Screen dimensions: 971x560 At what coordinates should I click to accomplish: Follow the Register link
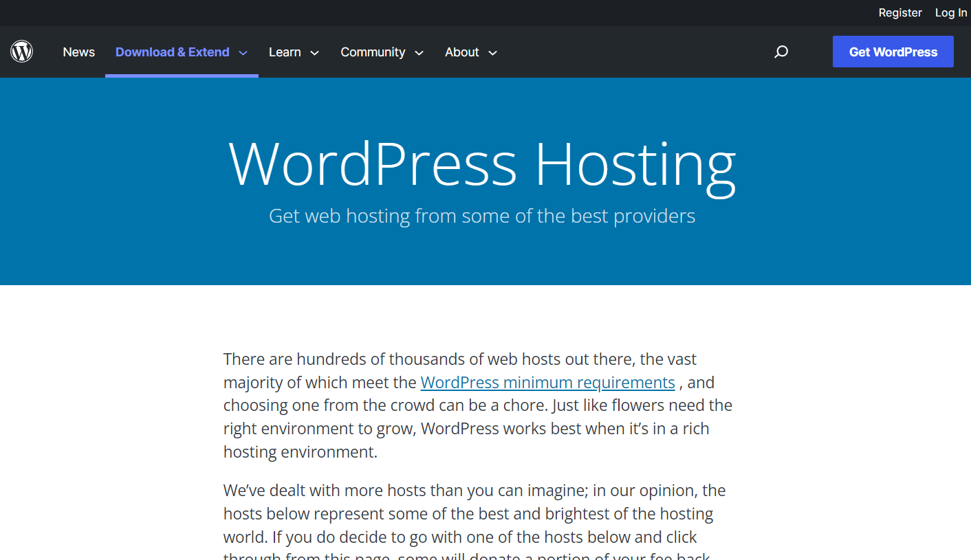(900, 12)
